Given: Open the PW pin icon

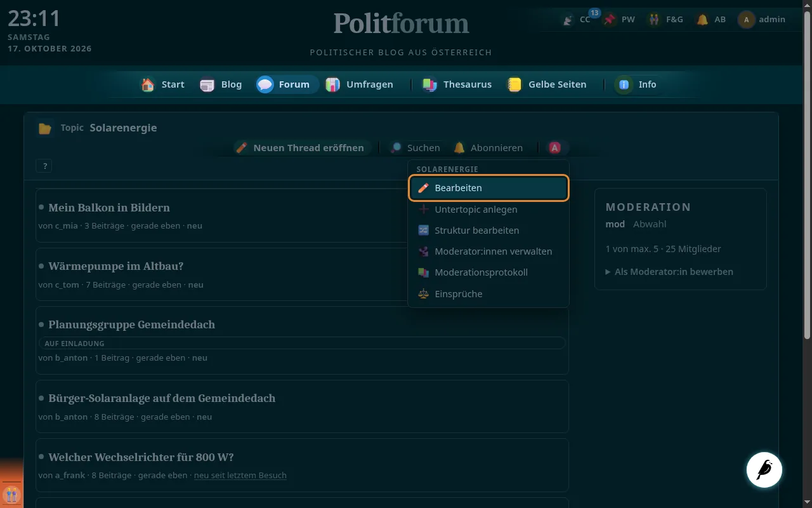Looking at the screenshot, I should tap(610, 20).
